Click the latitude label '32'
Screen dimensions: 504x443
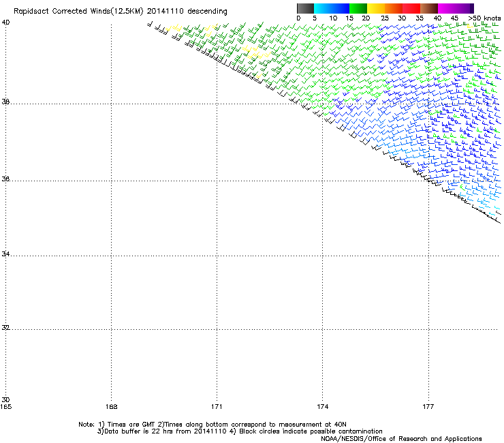[x=5, y=328]
